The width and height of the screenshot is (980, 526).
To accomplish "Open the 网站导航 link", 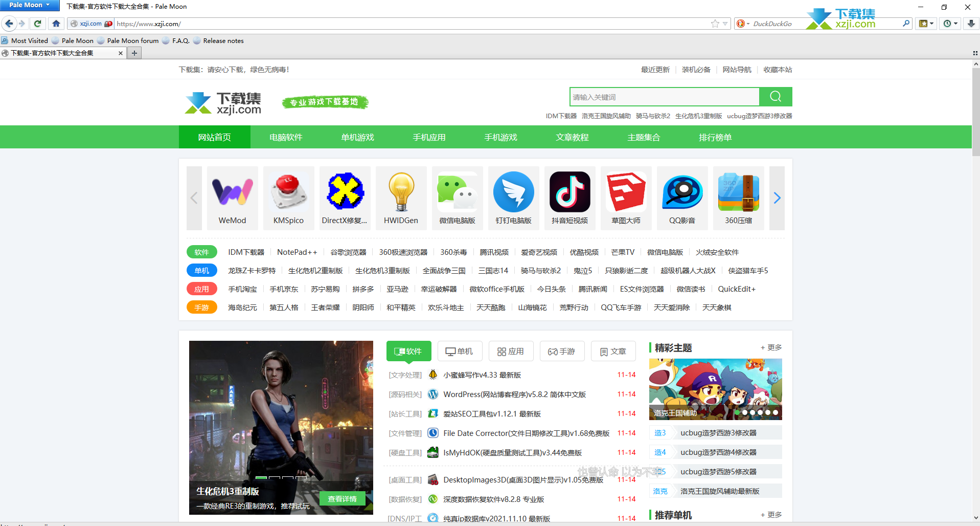I will (737, 70).
